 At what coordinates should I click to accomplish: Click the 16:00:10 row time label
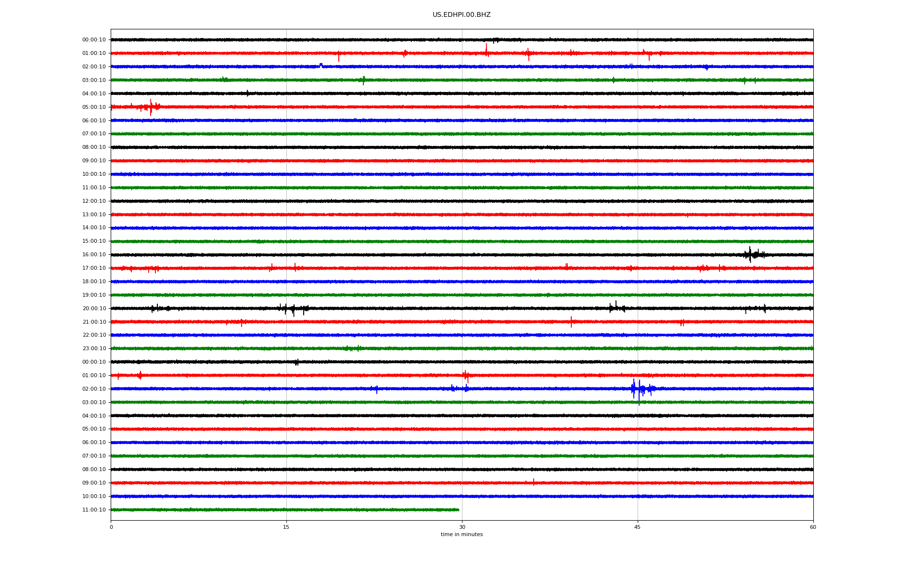coord(94,255)
